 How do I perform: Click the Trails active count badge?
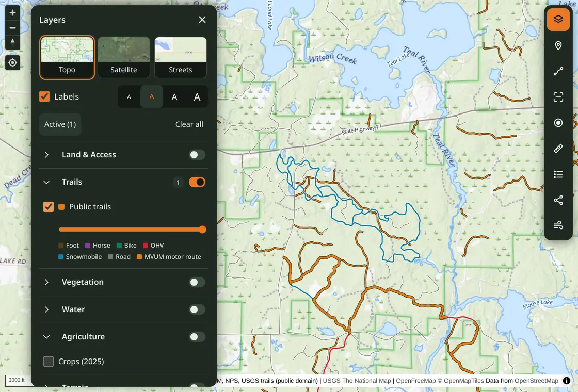pos(178,182)
